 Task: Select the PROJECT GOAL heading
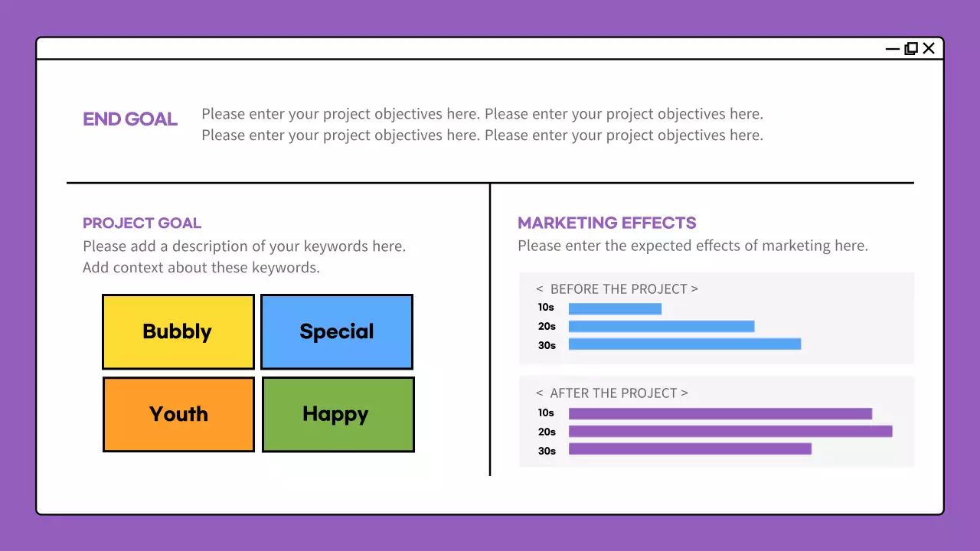point(142,223)
